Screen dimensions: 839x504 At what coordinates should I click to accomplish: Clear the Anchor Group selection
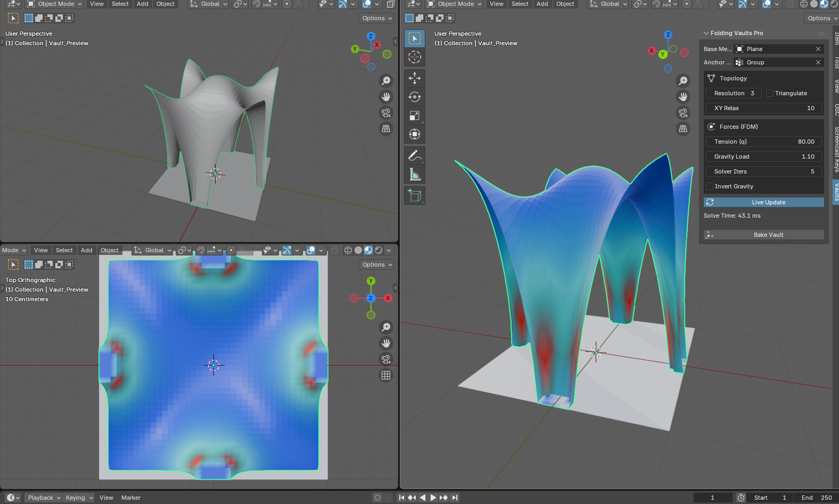(818, 62)
